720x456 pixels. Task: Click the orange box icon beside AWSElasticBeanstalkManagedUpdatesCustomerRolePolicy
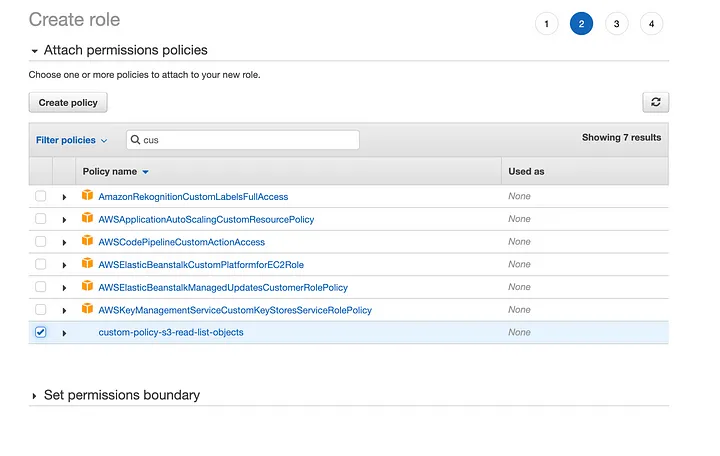coord(87,286)
